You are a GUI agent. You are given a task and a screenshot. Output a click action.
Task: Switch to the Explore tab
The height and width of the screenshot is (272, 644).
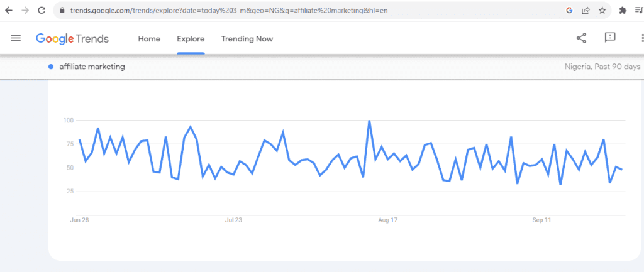(191, 39)
